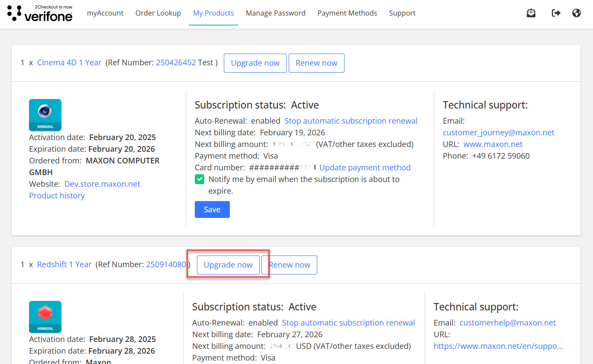Open the messages envelope icon
The width and height of the screenshot is (593, 364).
[531, 13]
